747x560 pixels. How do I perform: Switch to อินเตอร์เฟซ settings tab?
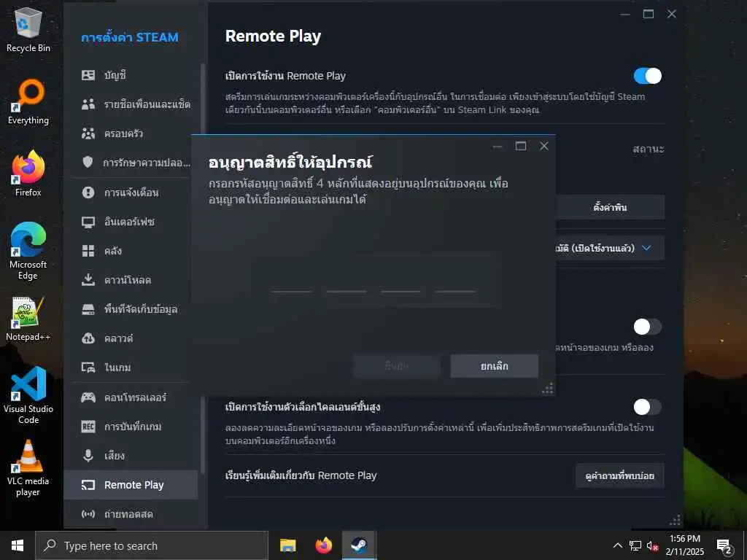(x=131, y=222)
